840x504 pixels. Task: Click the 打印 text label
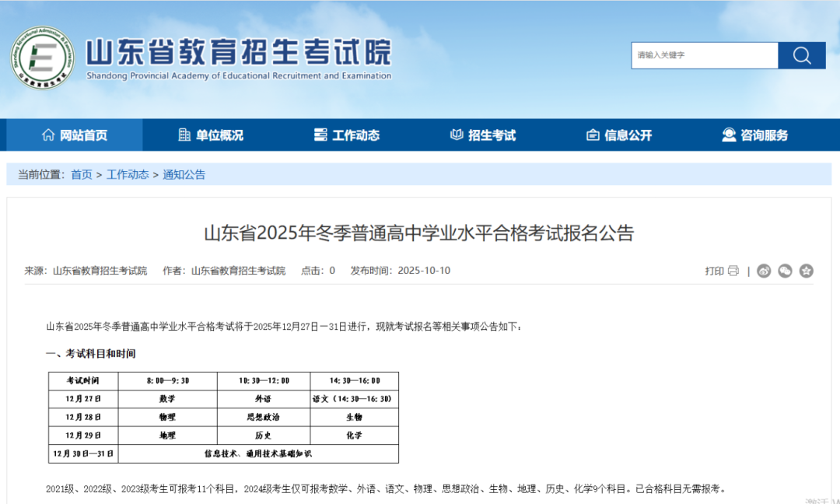714,271
